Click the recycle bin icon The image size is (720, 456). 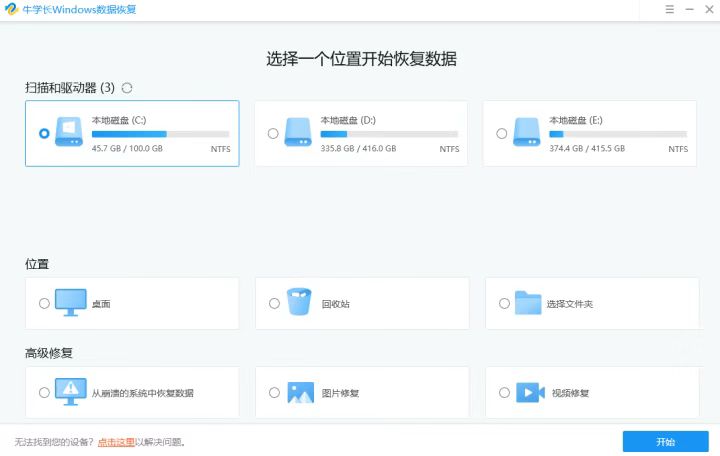point(299,303)
